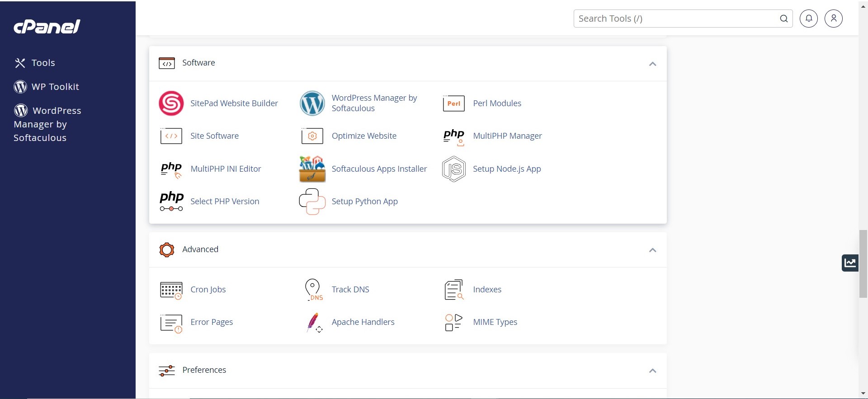868x399 pixels.
Task: Open the notifications bell icon
Action: tap(809, 19)
